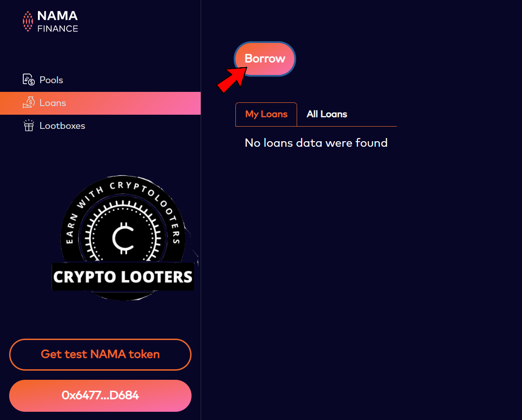
Task: Click the FINANCE text under NAMA
Action: point(58,29)
